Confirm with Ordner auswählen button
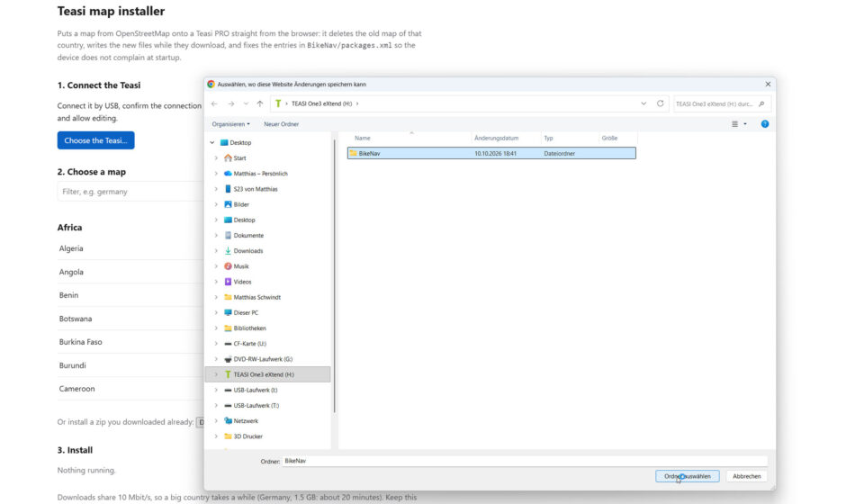Image resolution: width=846 pixels, height=504 pixels. (687, 476)
